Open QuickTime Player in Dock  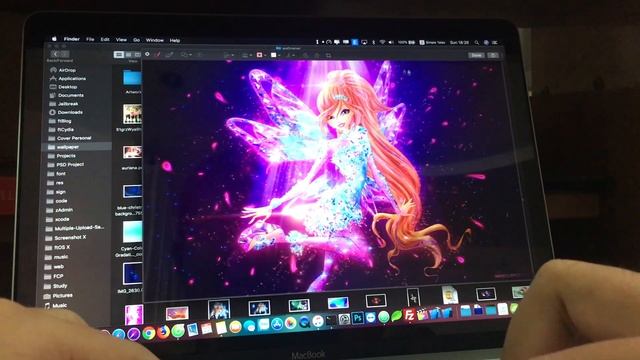(304, 323)
